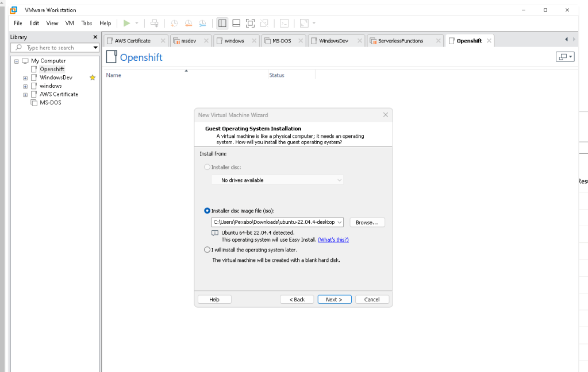Screen dimensions: 588x372
Task: Open the stretch options dropdown arrow
Action: pyautogui.click(x=314, y=23)
